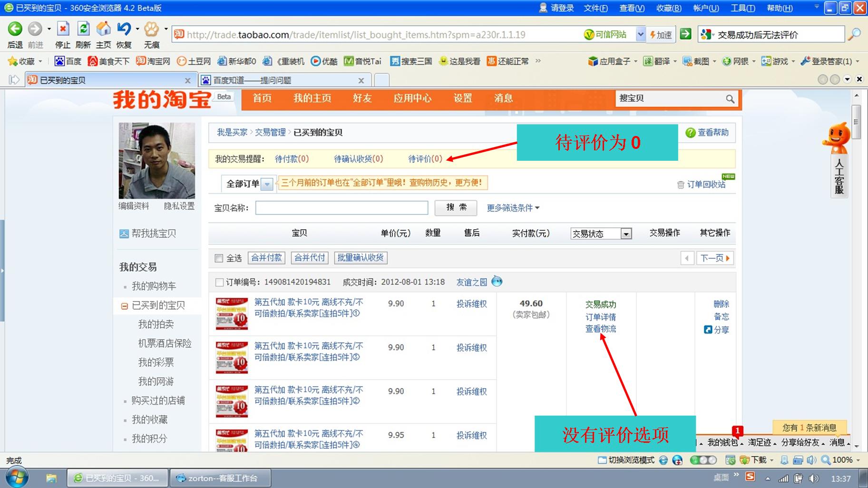Open the App Center nav item
Image resolution: width=868 pixels, height=488 pixels.
(x=412, y=98)
